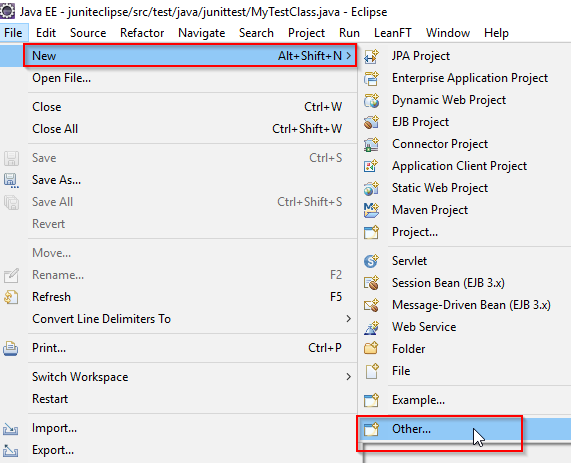Viewport: 571px width, 463px height.
Task: Click the Dynamic Web Project globe icon
Action: point(371,100)
